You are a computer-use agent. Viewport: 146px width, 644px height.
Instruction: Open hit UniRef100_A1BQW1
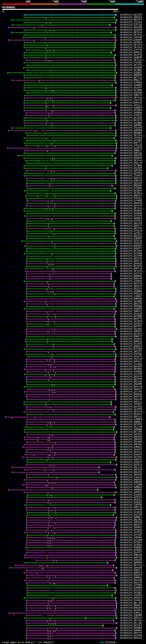pos(131,291)
